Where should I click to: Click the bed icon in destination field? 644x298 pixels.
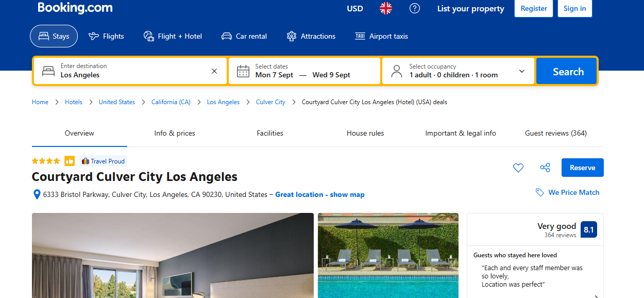[48, 71]
